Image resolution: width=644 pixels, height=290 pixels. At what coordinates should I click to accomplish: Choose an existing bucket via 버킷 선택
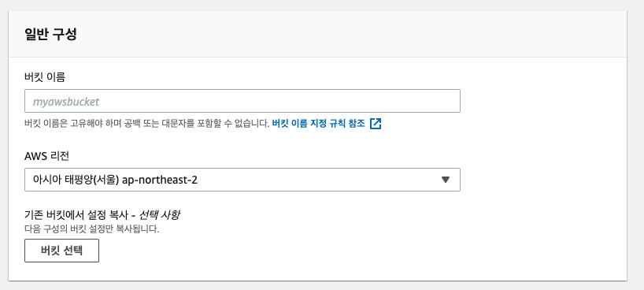pyautogui.click(x=61, y=251)
